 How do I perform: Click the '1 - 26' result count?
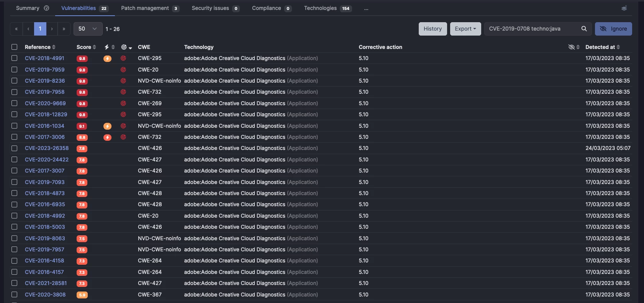coord(113,29)
